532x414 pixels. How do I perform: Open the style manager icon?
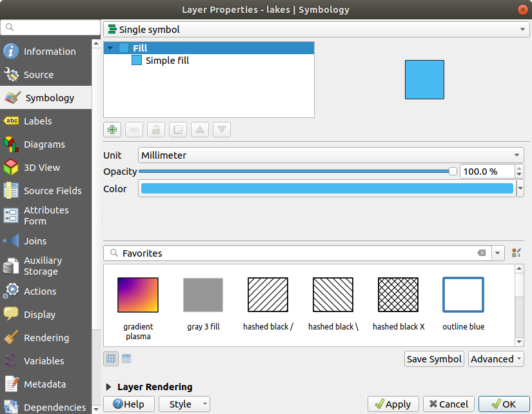tap(515, 253)
